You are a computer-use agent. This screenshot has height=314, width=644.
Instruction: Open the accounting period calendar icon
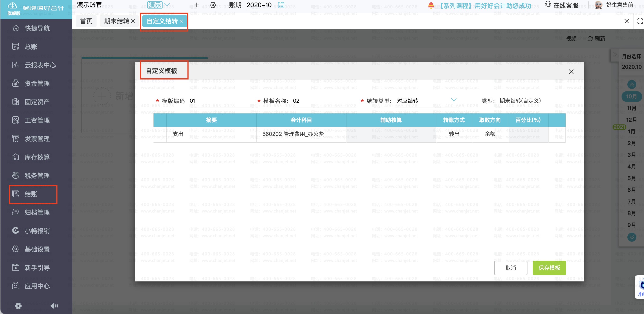[281, 5]
